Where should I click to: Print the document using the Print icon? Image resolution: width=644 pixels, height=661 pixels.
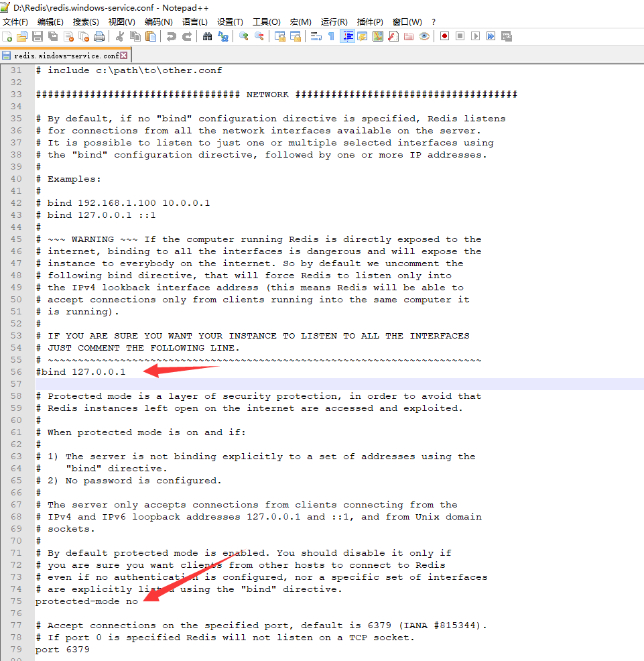tap(99, 37)
